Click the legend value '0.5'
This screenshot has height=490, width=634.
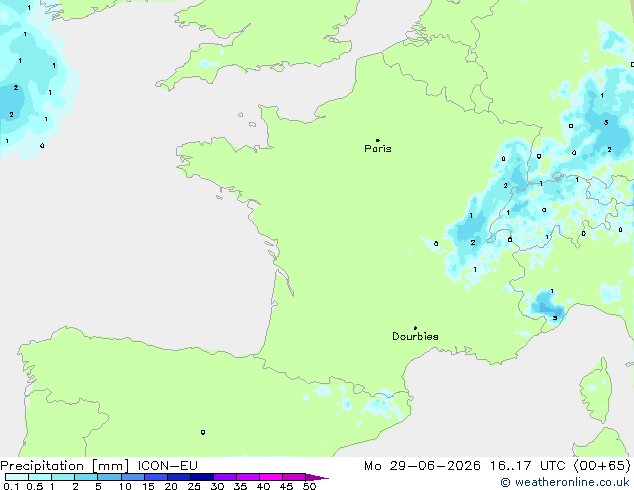(35, 486)
